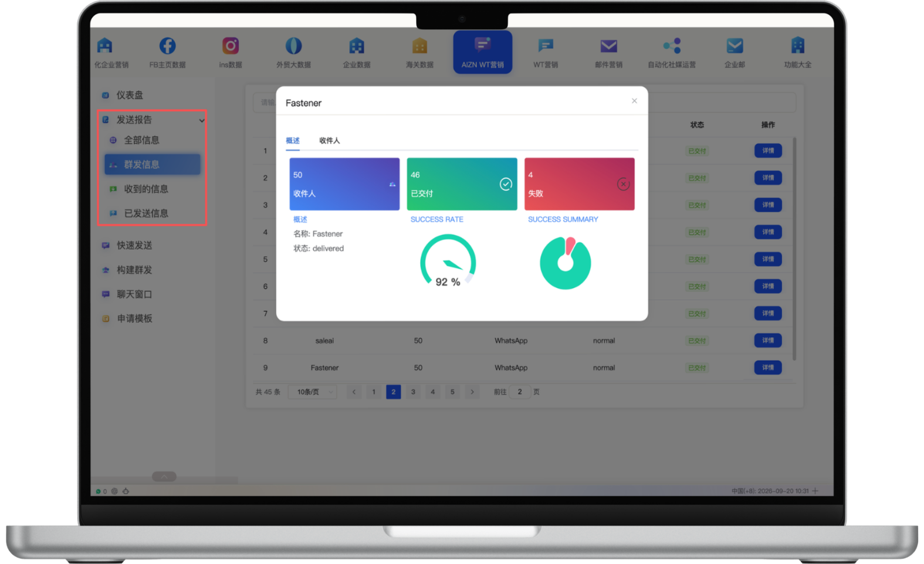
Task: Expand the sidebar collapse arrow at bottom
Action: click(164, 477)
